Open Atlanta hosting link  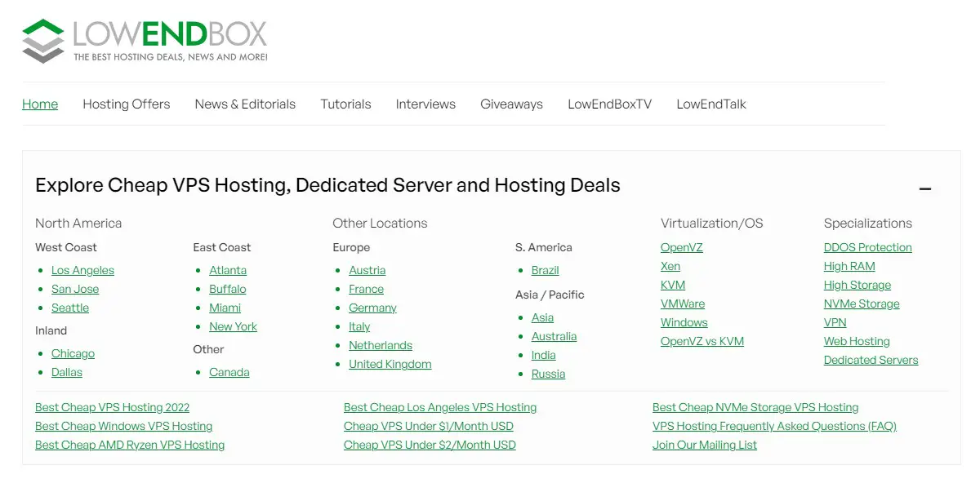[x=228, y=270]
